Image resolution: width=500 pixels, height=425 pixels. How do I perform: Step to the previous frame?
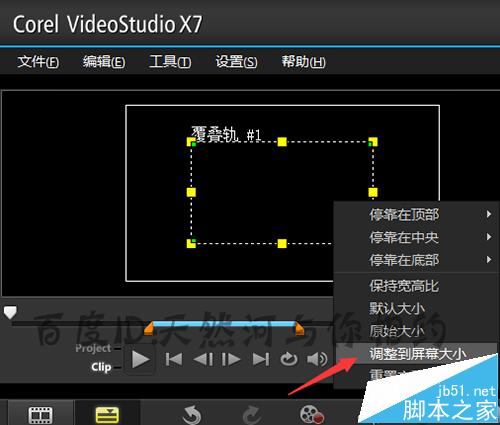[203, 360]
